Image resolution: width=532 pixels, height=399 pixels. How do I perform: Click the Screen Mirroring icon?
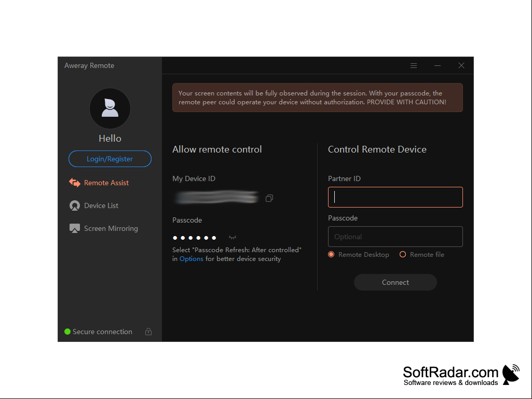75,228
